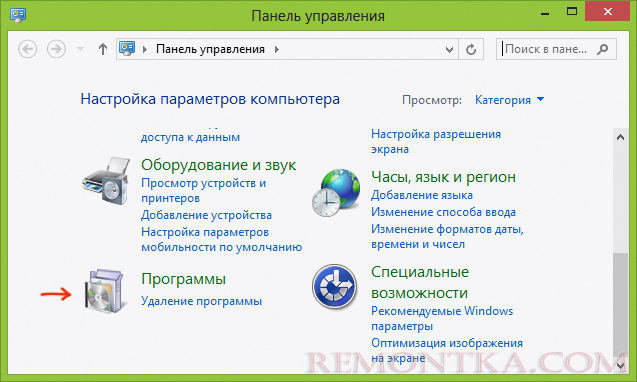Click the Forward navigation arrow
Image resolution: width=637 pixels, height=382 pixels.
tap(56, 49)
